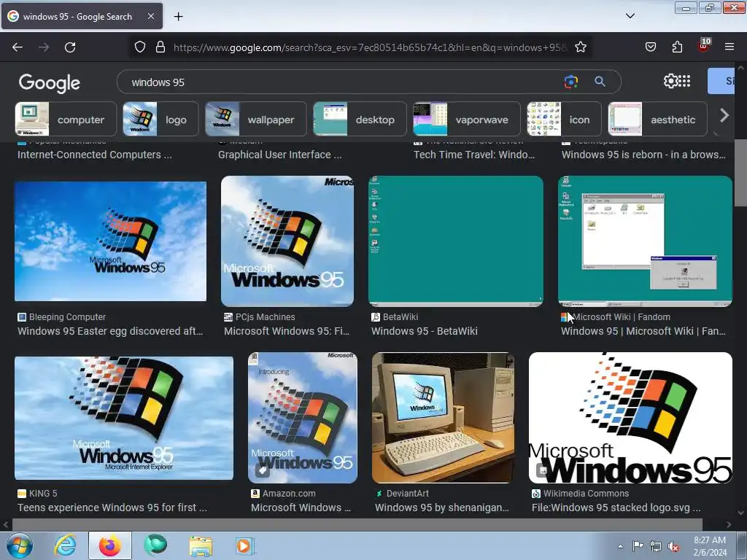The image size is (747, 560).
Task: Select the logo filter chip
Action: point(160,119)
